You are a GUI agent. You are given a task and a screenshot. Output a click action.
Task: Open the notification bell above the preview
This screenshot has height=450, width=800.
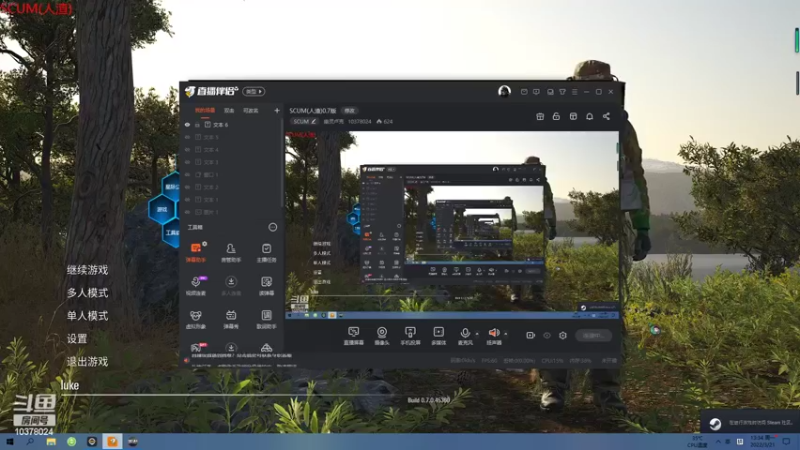tap(589, 116)
